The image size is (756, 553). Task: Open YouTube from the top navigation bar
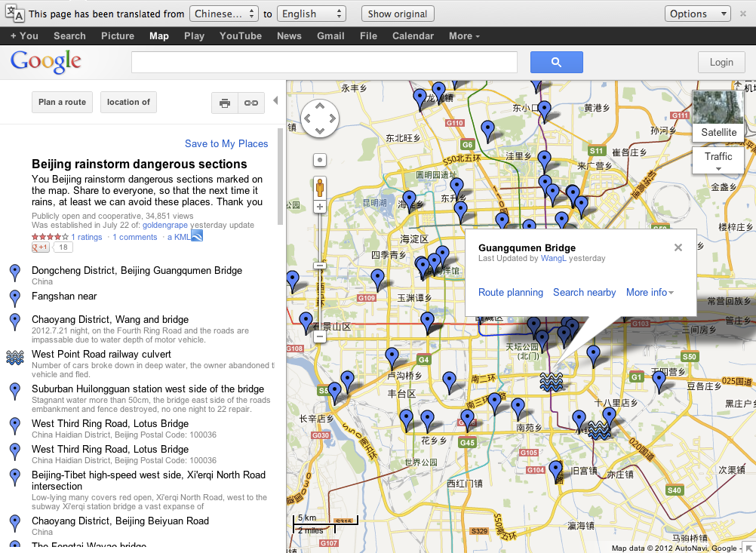241,35
